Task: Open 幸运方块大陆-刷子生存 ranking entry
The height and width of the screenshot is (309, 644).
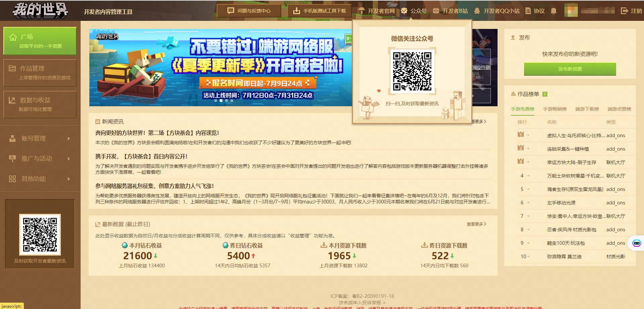Action: (x=571, y=162)
